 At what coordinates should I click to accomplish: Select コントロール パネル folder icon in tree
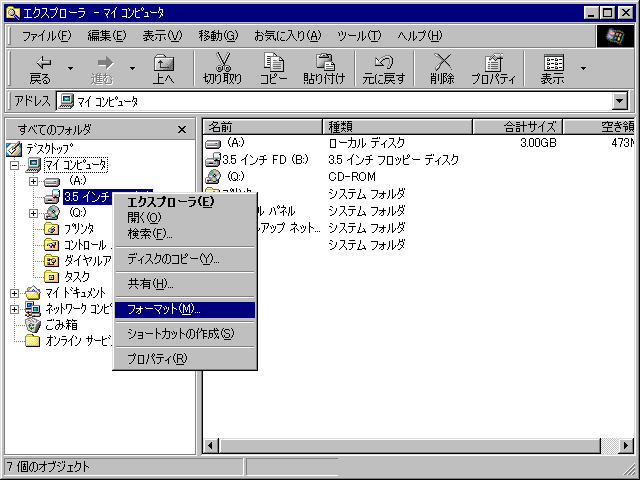[x=51, y=244]
